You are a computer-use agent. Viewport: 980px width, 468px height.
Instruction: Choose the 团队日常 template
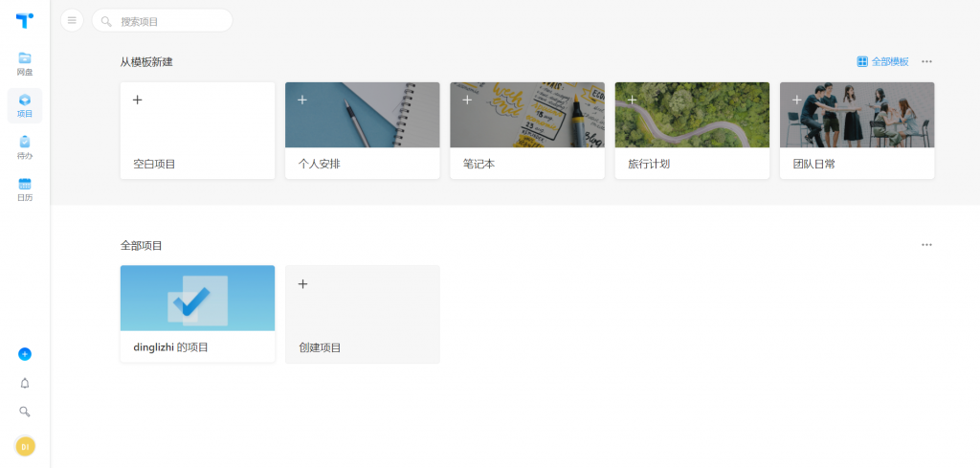857,130
